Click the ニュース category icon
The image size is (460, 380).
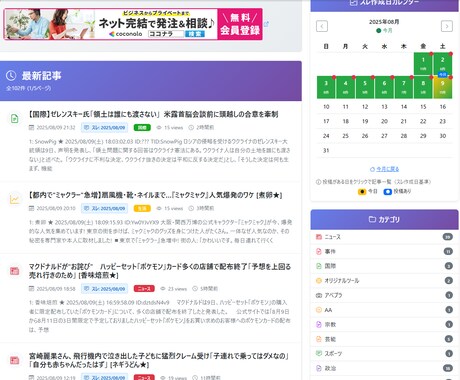coord(318,237)
